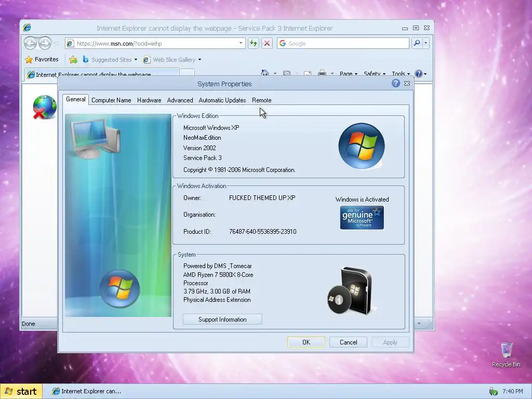Click the 'NeoMaxEdition' text line

(x=202, y=138)
